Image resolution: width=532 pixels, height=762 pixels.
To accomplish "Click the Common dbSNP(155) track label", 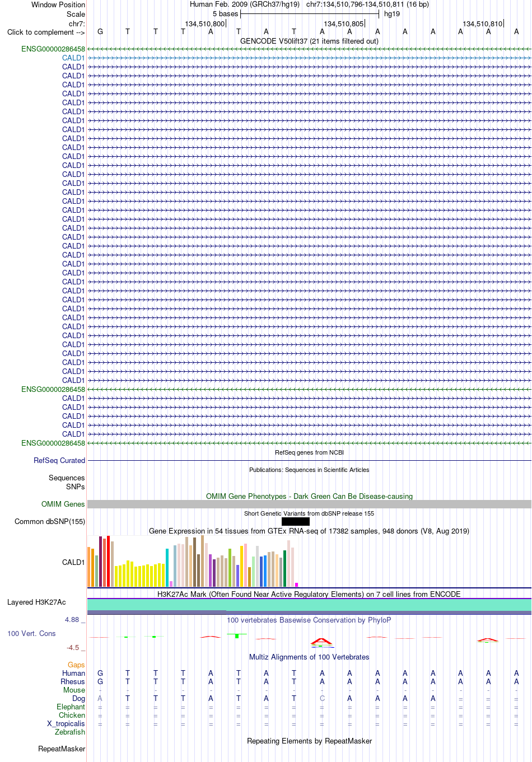I will pos(50,521).
